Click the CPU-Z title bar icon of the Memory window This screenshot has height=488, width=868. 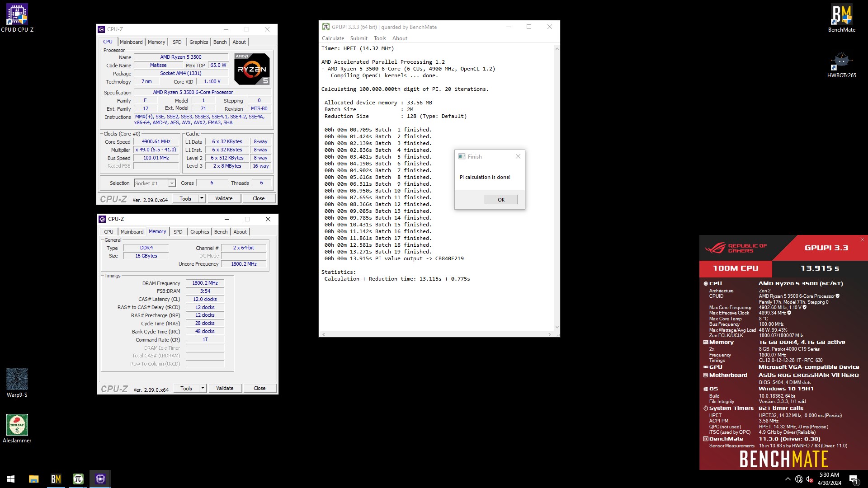(102, 219)
